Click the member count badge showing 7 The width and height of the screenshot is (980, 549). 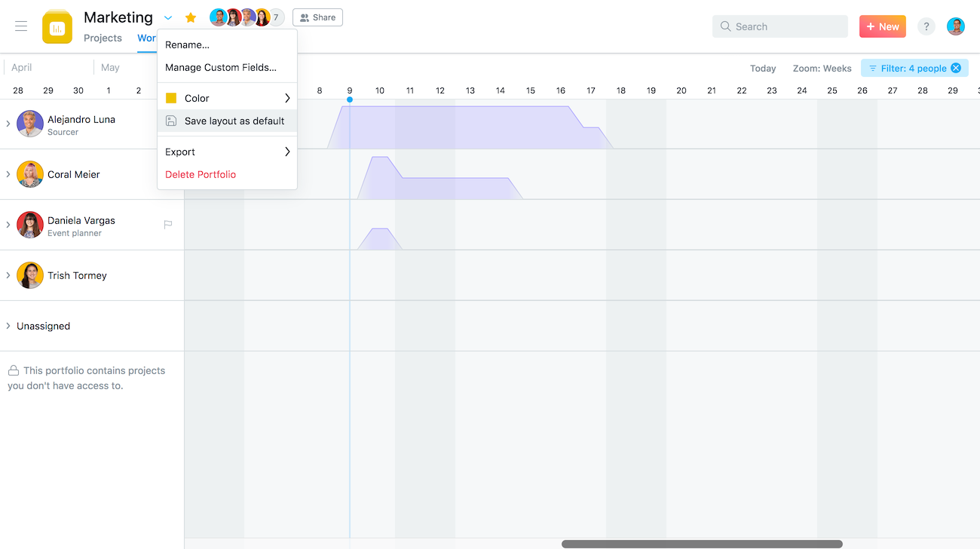click(x=276, y=17)
